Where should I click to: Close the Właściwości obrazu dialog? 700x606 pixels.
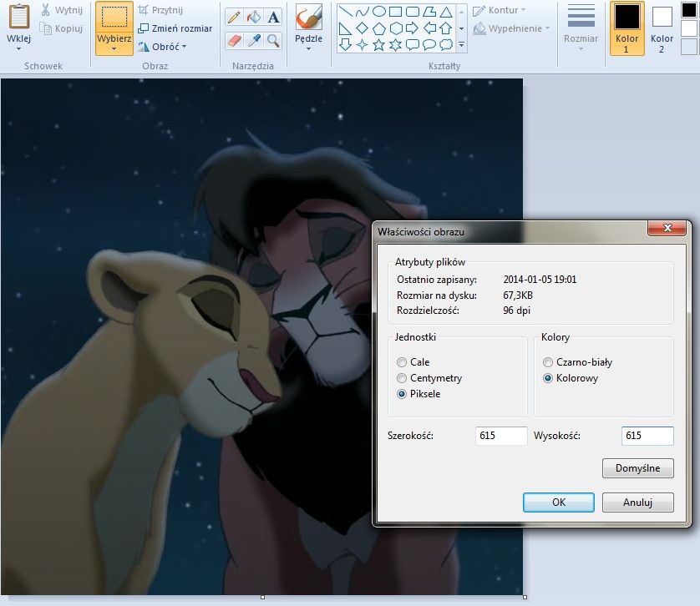667,228
